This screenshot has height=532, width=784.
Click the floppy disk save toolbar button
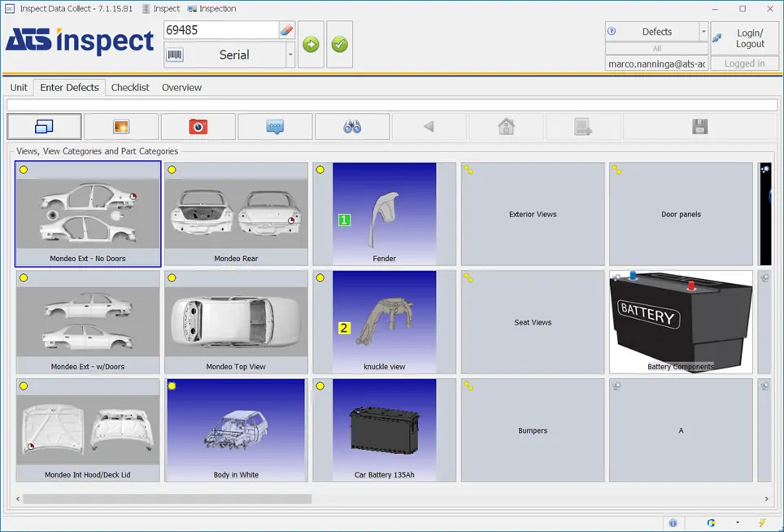coord(700,127)
